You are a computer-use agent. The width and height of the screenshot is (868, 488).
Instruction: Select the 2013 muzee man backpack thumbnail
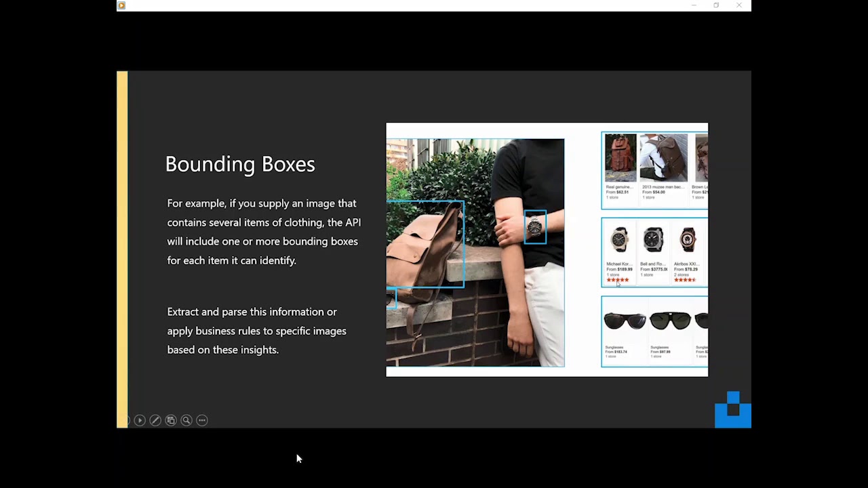663,158
